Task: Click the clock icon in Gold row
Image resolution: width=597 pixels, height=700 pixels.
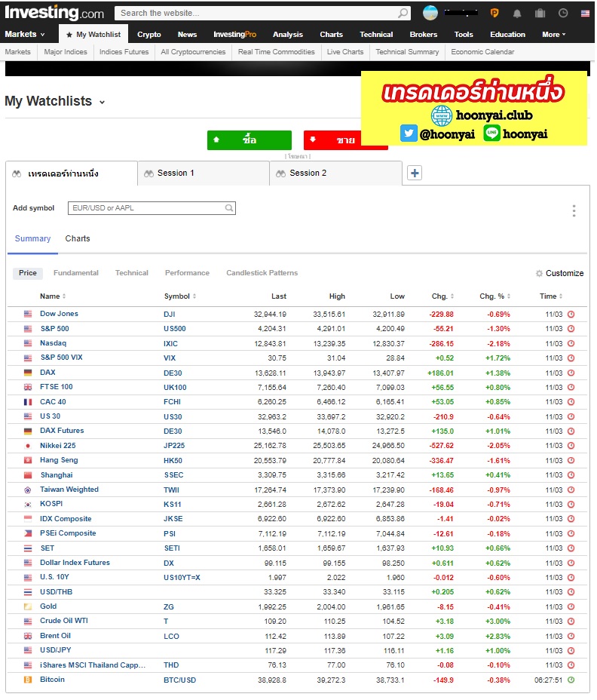Action: [x=571, y=607]
